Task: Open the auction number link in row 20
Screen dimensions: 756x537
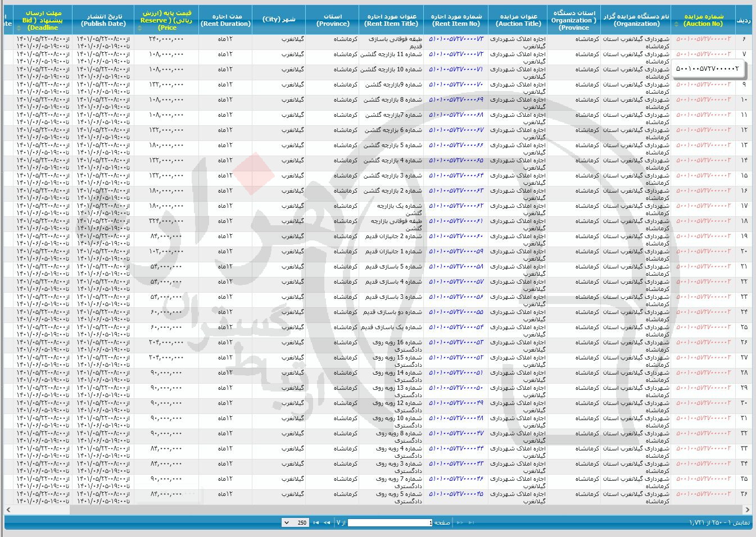Action: click(703, 251)
